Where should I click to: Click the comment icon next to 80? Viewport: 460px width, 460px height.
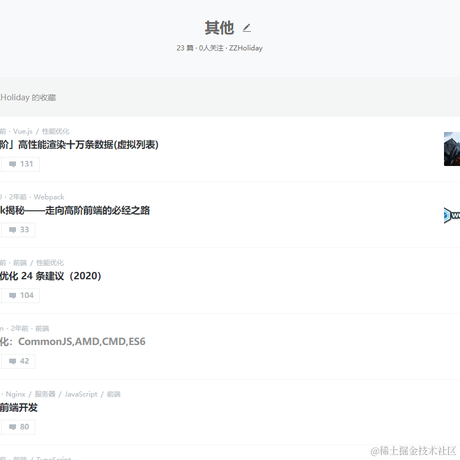12,427
